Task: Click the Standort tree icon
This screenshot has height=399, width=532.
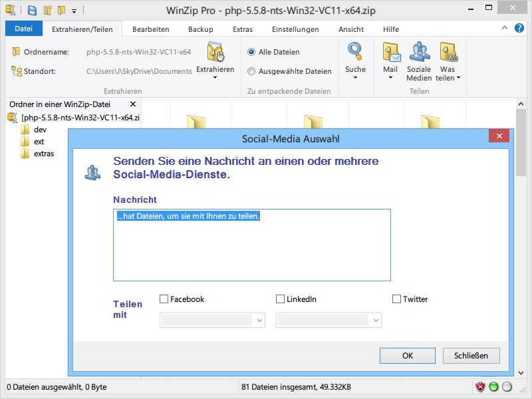Action: 16,71
